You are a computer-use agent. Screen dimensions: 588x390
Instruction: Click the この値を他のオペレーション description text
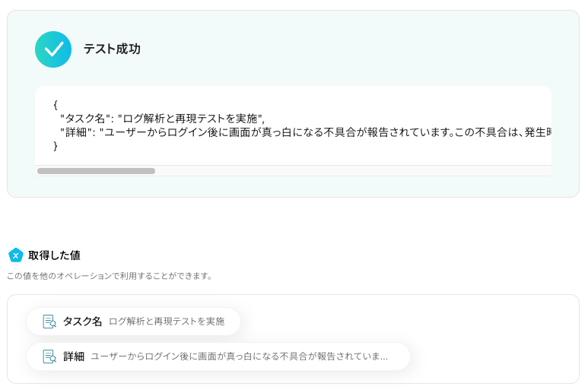pos(110,276)
